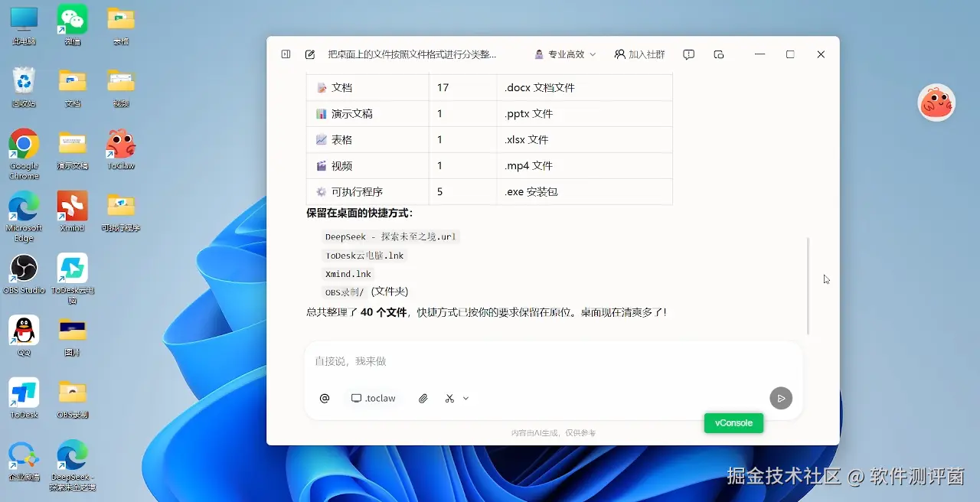Screen dimensions: 980x502
Task: Click the 加入社群 button
Action: pyautogui.click(x=640, y=54)
